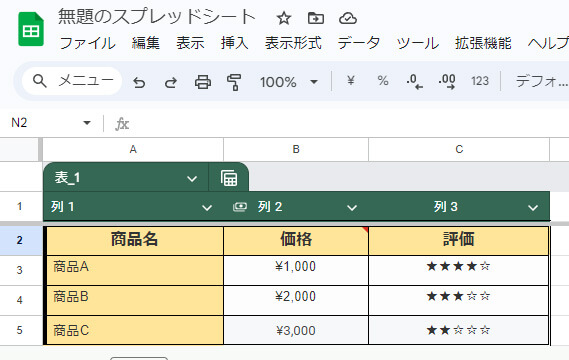Image resolution: width=569 pixels, height=360 pixels.
Task: Click the redo arrow in toolbar
Action: click(171, 82)
